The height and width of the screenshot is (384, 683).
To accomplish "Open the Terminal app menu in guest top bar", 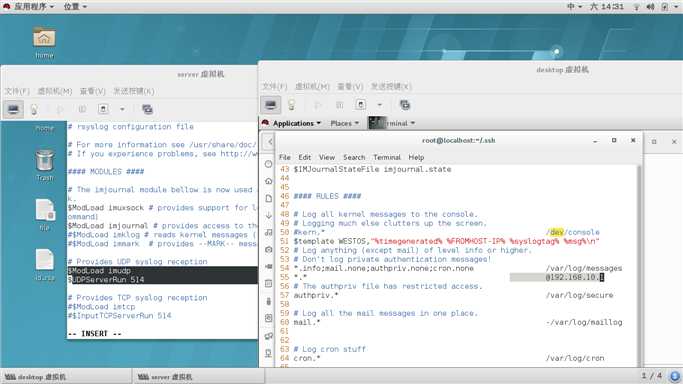I will coord(392,124).
